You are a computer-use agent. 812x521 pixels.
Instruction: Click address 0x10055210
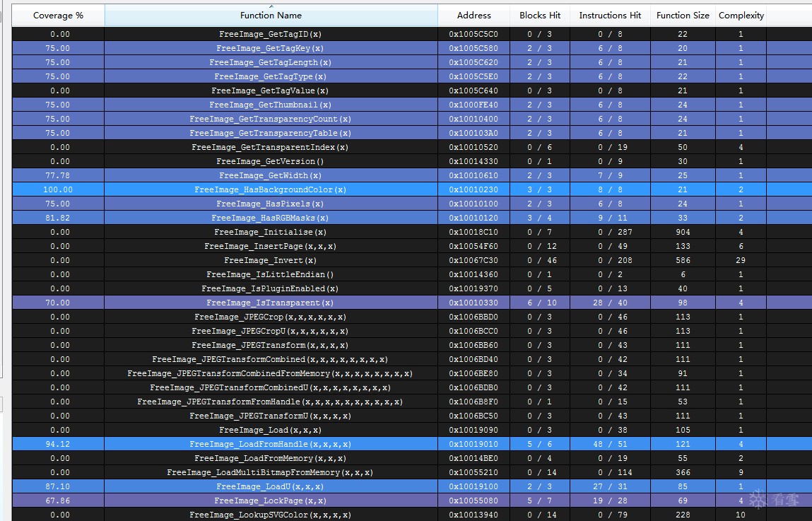(473, 473)
